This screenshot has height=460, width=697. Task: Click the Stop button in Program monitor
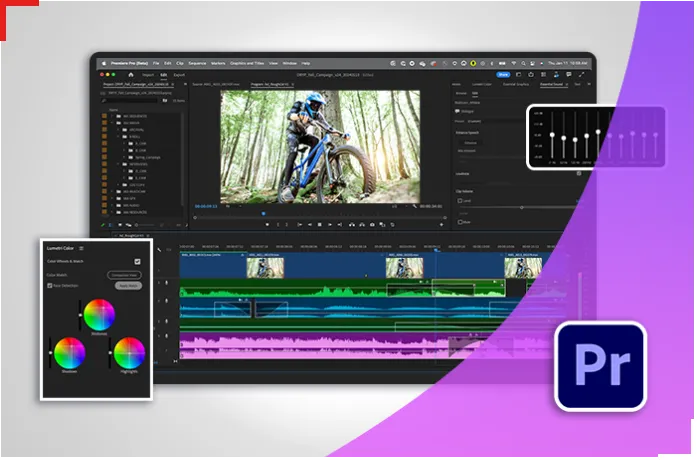click(320, 225)
